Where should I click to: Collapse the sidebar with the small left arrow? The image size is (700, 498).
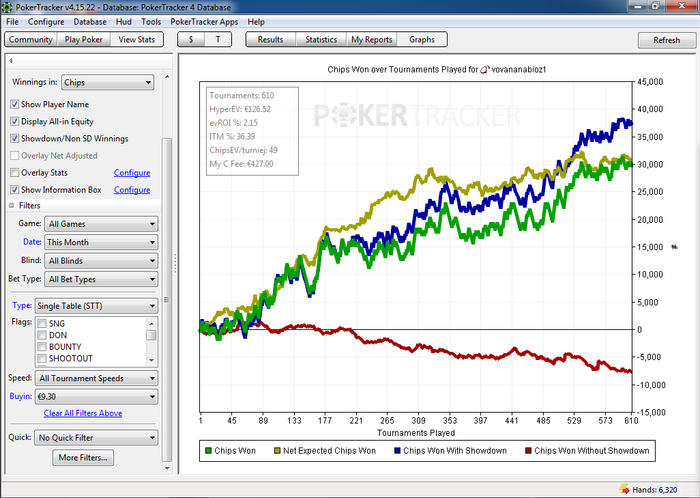click(x=10, y=61)
